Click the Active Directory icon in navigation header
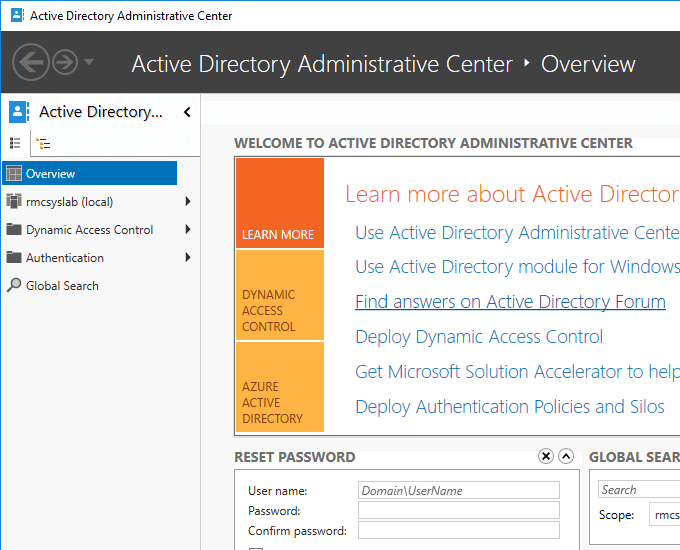 click(x=19, y=112)
